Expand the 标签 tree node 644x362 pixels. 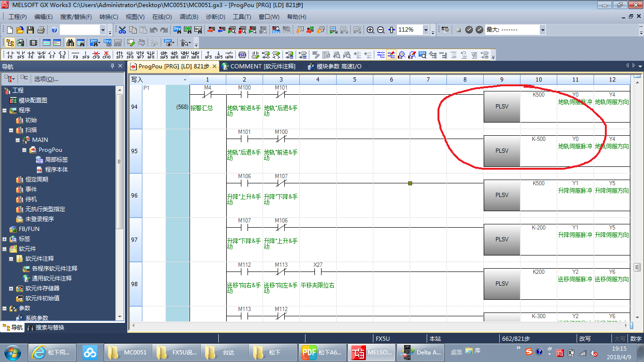point(5,239)
